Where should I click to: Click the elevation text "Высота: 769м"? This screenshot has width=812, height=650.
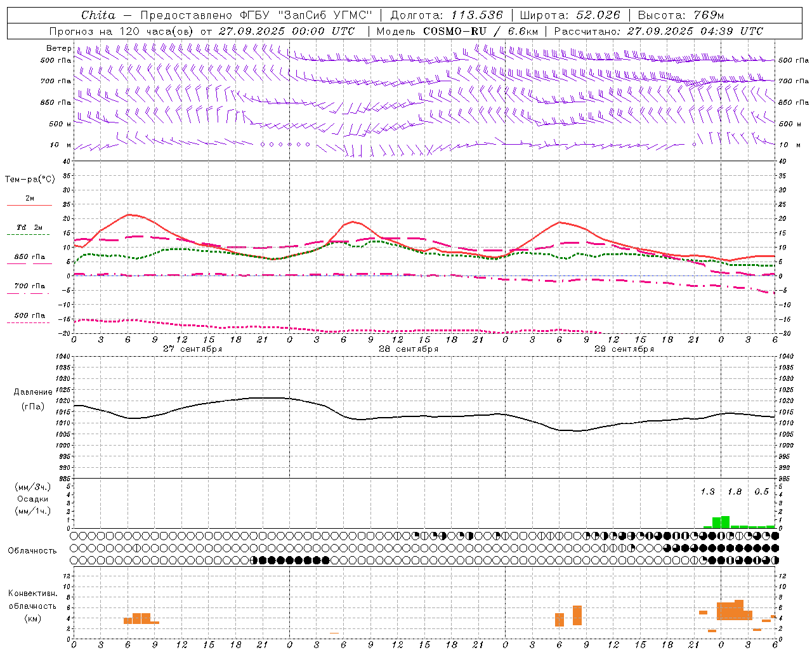pos(681,15)
